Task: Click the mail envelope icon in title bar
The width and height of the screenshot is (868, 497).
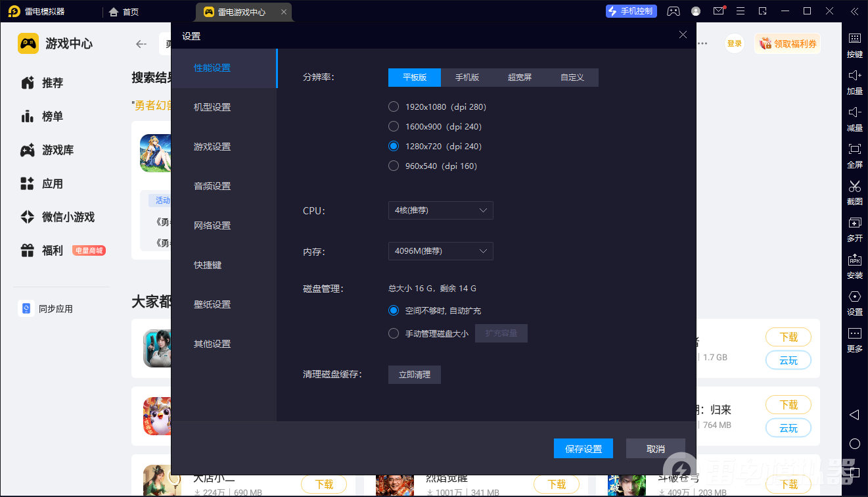Action: coord(718,11)
